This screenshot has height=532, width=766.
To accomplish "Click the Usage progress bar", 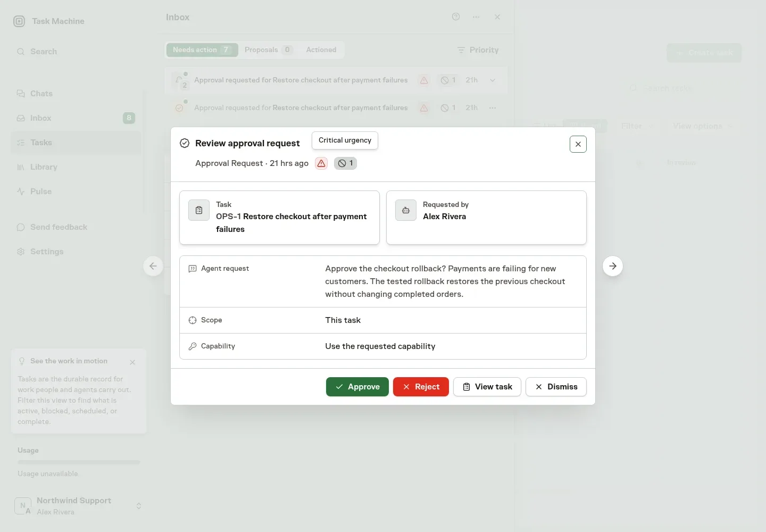I will (x=79, y=462).
